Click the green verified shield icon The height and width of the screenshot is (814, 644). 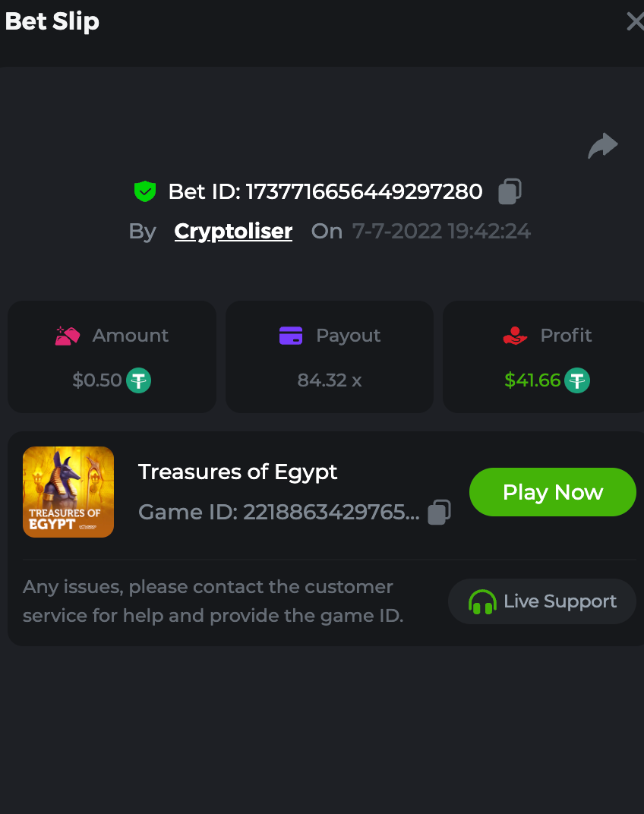pos(144,191)
